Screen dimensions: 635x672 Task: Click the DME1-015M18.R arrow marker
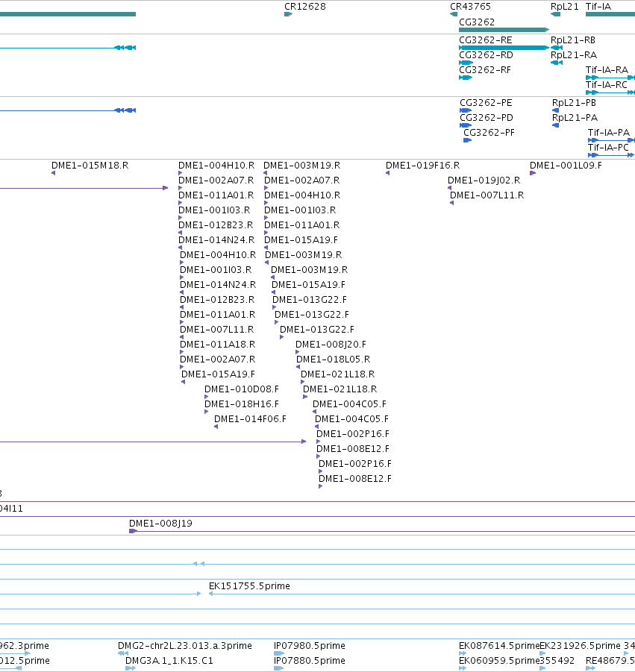point(53,173)
